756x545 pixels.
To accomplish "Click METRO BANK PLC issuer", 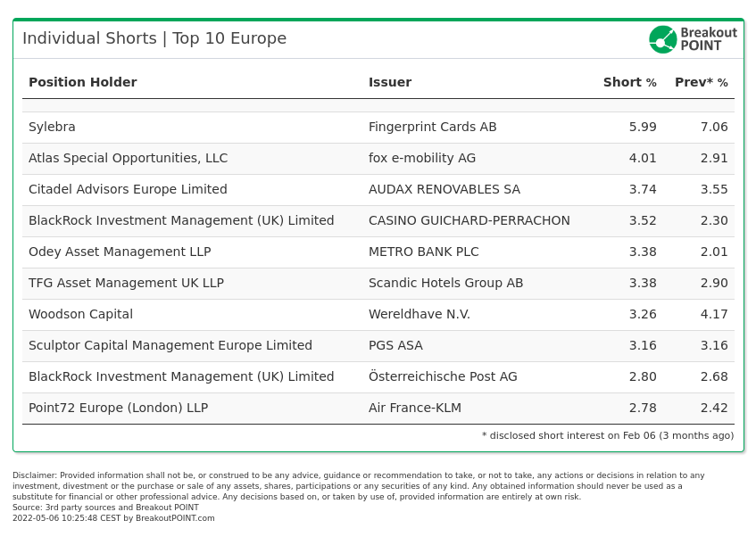I will point(424,252).
